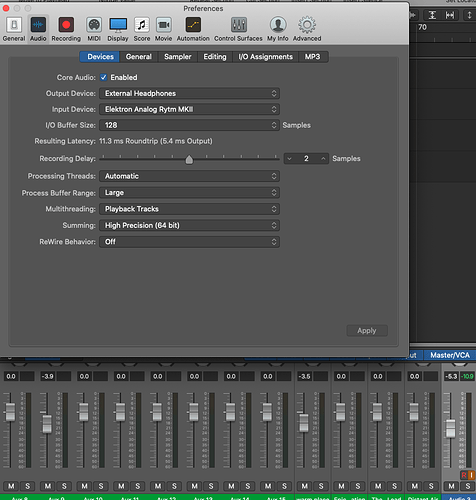
Task: Click the horizontal auto zoom icon in the main window
Action: [x=450, y=15]
